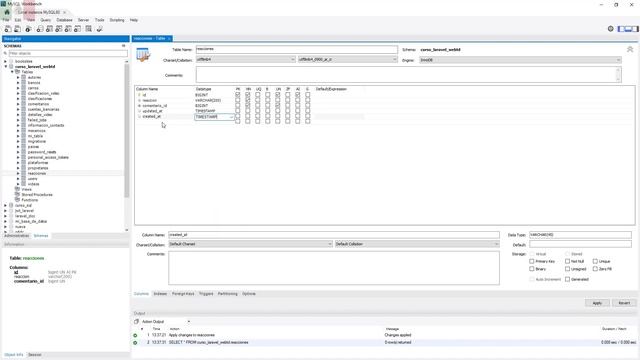Click the Stored Procedures folder icon
This screenshot has width=640, height=360.
pos(18,195)
